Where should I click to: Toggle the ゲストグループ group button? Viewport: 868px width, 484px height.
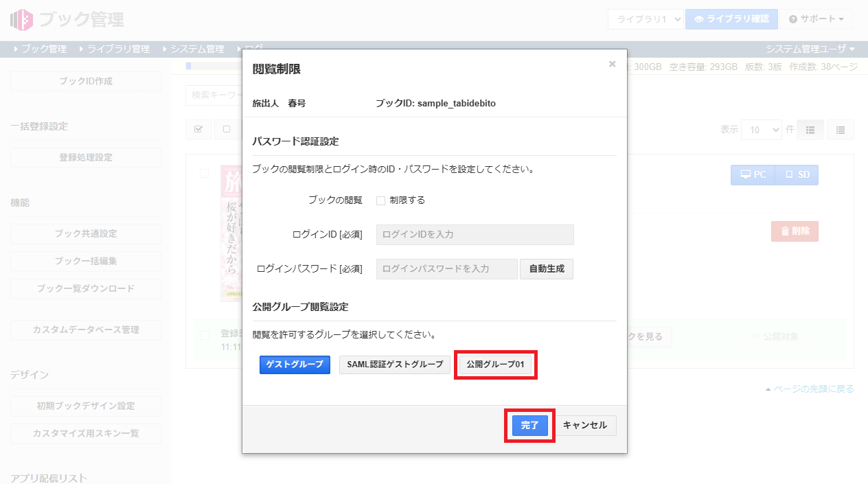[x=295, y=365]
